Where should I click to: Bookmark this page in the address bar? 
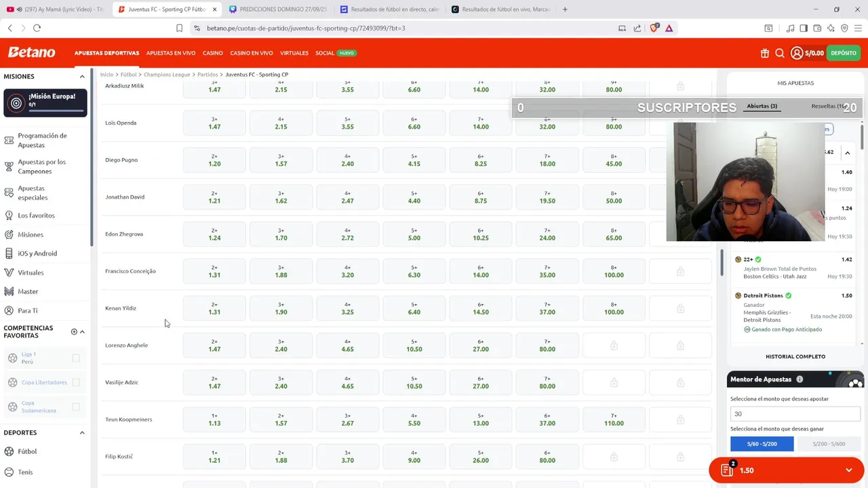coord(179,28)
